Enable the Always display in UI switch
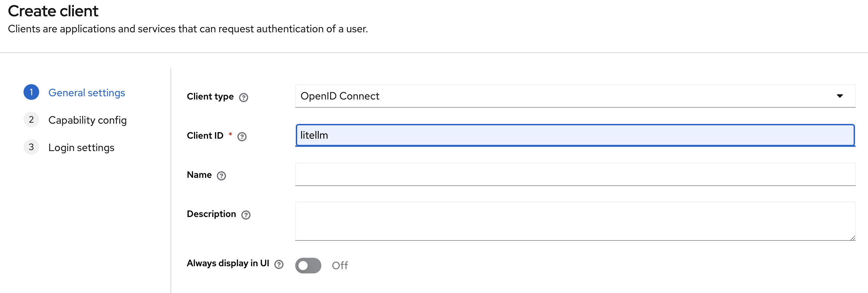 coord(308,265)
